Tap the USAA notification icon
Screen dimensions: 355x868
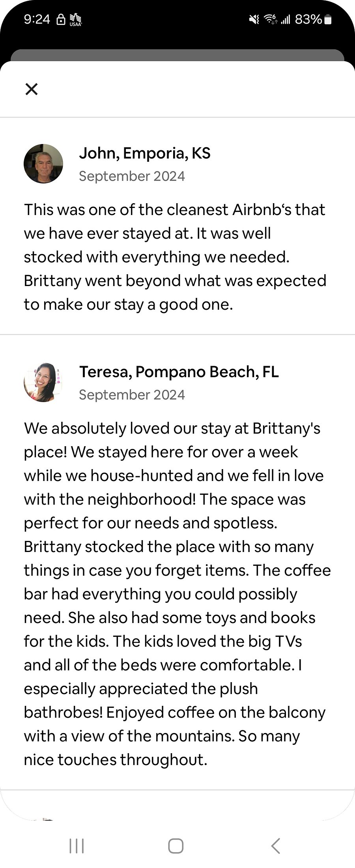pyautogui.click(x=75, y=20)
